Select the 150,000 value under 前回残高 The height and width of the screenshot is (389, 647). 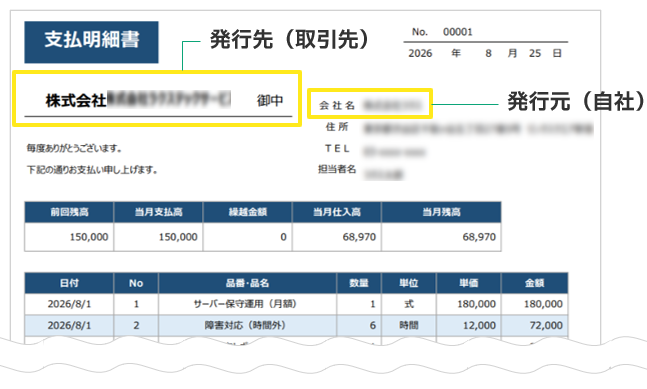(89, 237)
